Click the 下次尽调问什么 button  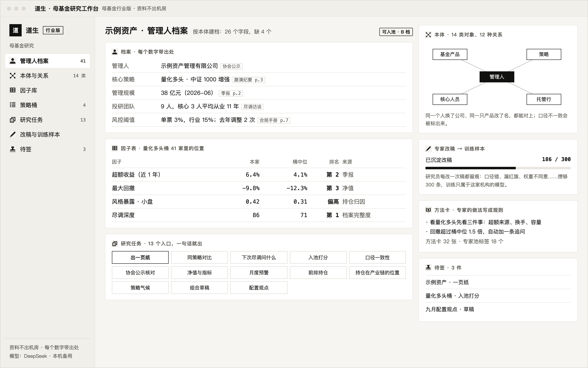(259, 257)
